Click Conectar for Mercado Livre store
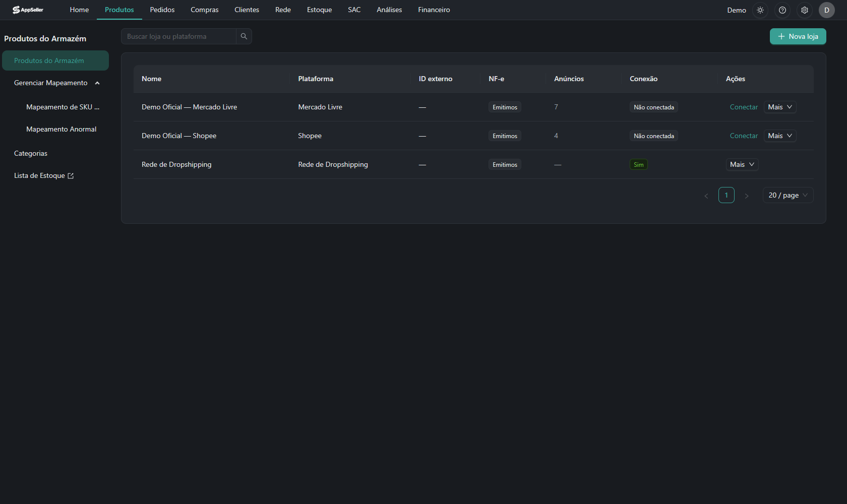Image resolution: width=847 pixels, height=504 pixels. pos(744,107)
